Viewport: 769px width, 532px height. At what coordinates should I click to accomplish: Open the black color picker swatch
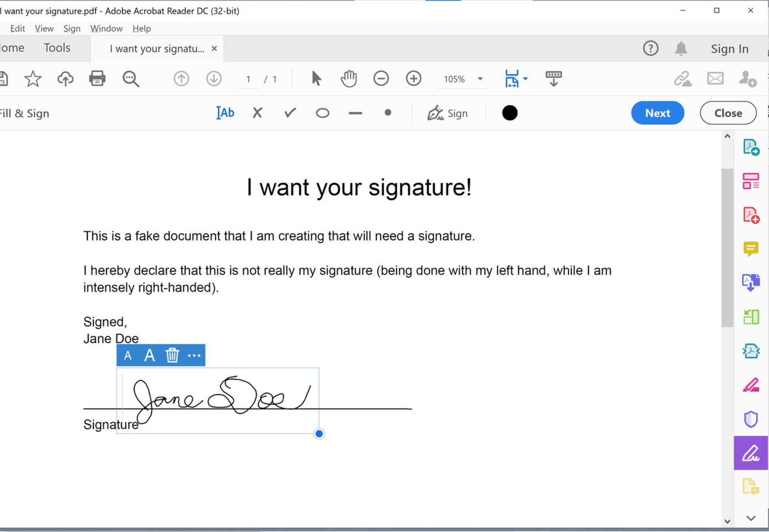pyautogui.click(x=509, y=113)
